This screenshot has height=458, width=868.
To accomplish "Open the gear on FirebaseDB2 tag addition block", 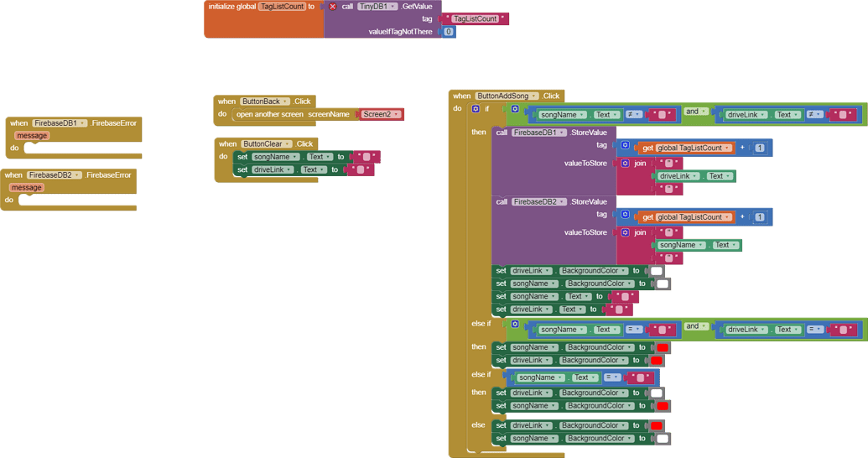I will point(625,215).
